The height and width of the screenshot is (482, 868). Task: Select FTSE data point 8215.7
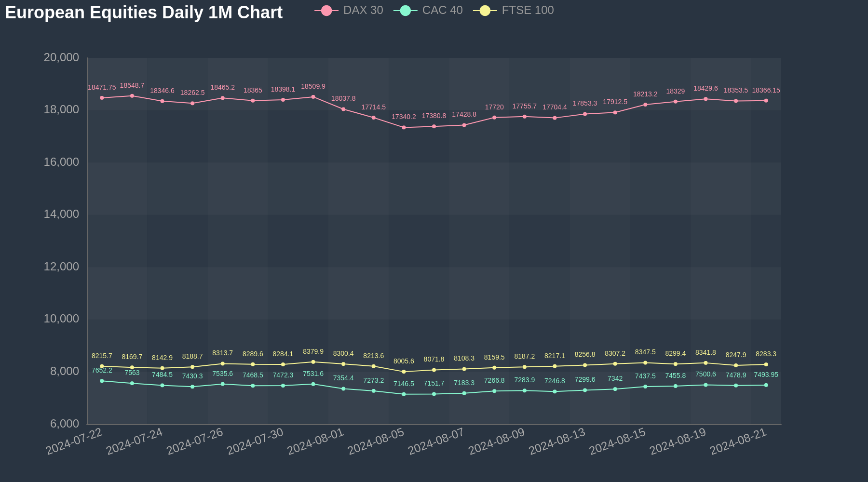(x=102, y=366)
